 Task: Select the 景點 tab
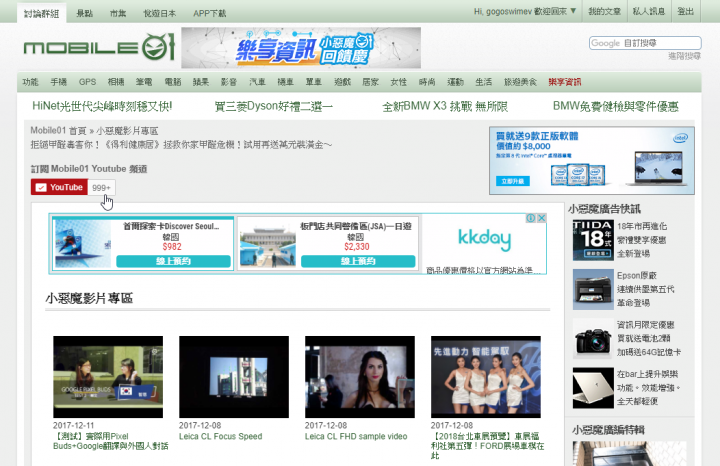pos(84,13)
